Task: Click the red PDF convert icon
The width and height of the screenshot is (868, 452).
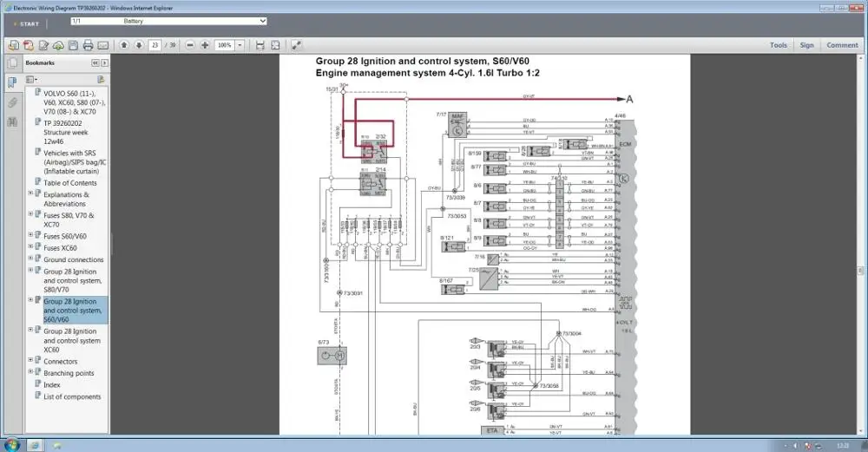Action: [29, 45]
